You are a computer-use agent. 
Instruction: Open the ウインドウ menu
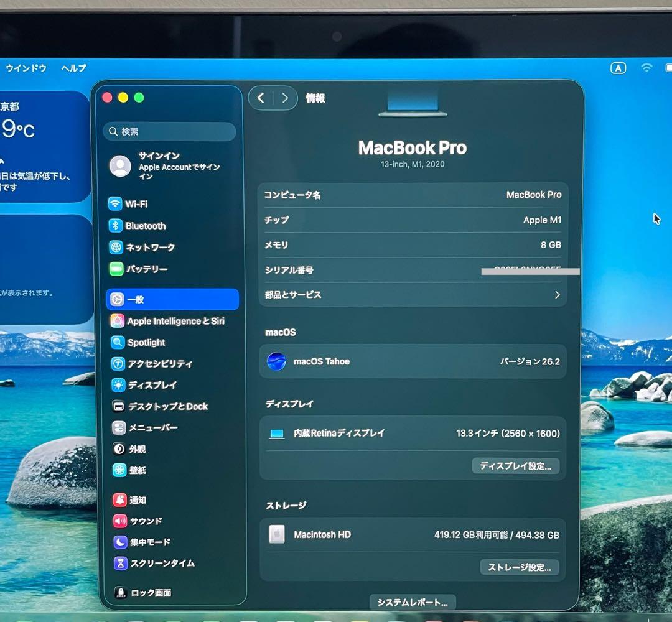26,68
